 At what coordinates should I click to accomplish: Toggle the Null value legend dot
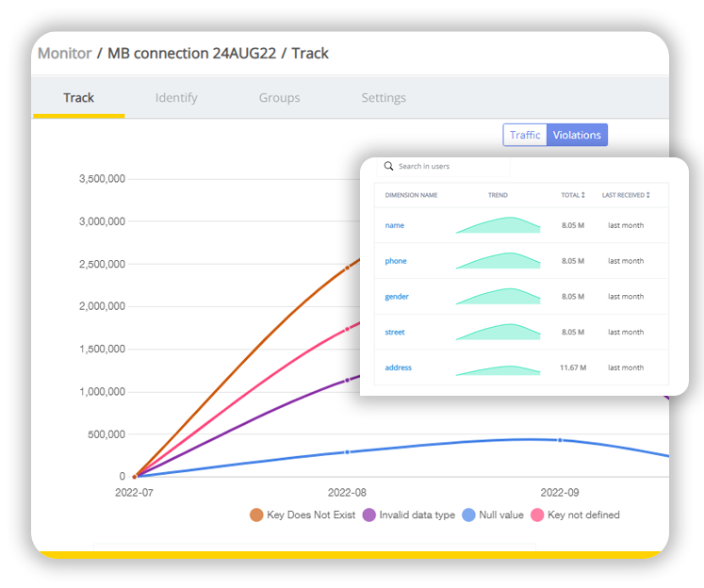pos(469,514)
